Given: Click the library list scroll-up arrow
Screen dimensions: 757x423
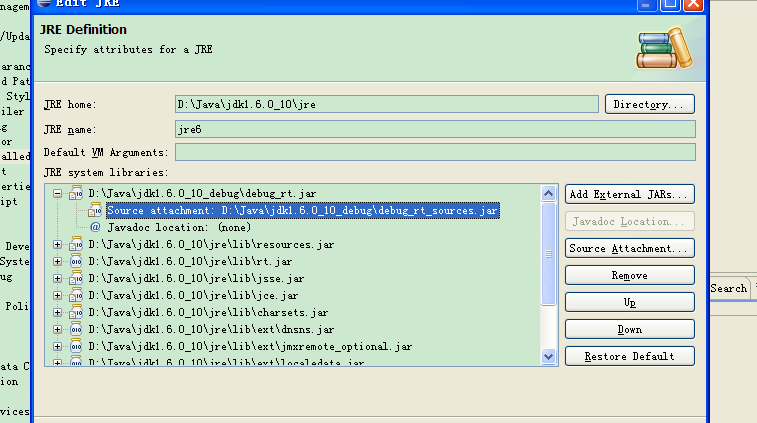Looking at the screenshot, I should tap(548, 194).
